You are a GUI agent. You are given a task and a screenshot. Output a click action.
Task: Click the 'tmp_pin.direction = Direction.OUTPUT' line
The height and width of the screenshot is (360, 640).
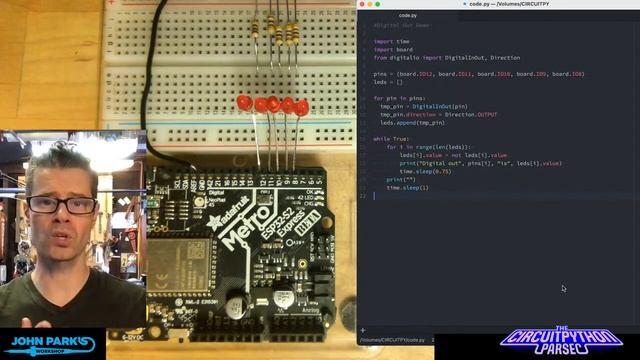coord(438,115)
